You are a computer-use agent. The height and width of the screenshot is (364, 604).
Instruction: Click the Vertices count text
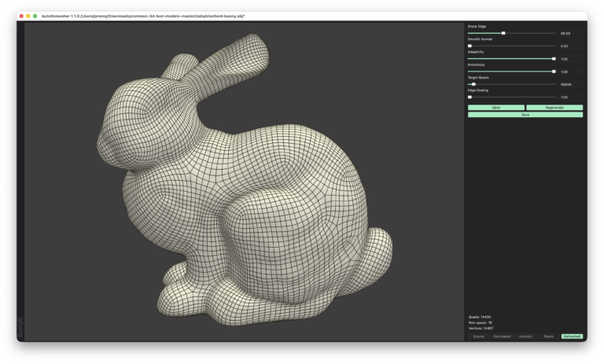point(481,329)
